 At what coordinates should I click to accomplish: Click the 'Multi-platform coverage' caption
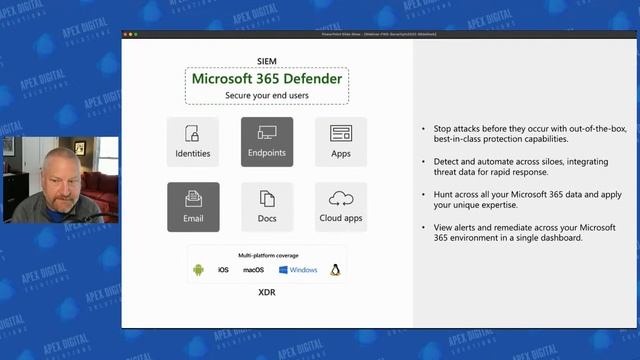coord(268,256)
